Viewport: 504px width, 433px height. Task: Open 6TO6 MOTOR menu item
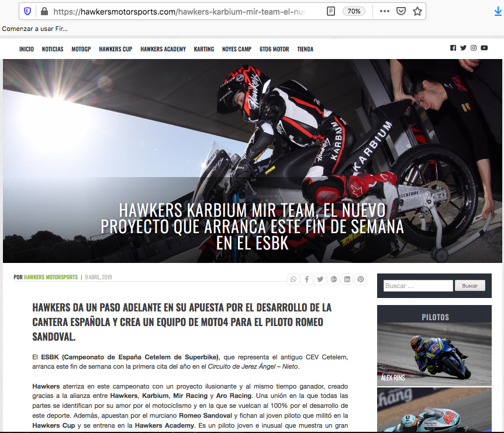point(274,49)
